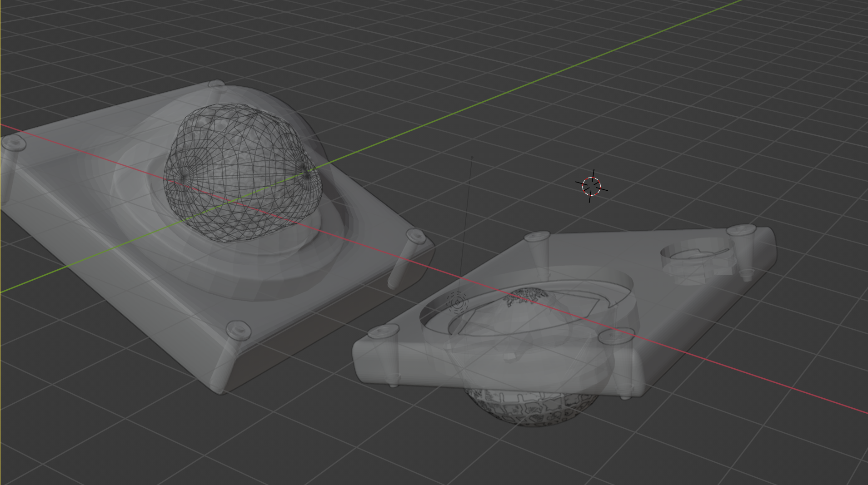Image resolution: width=868 pixels, height=485 pixels.
Task: Select the wireframe ball in the left enclosure
Action: 244,173
